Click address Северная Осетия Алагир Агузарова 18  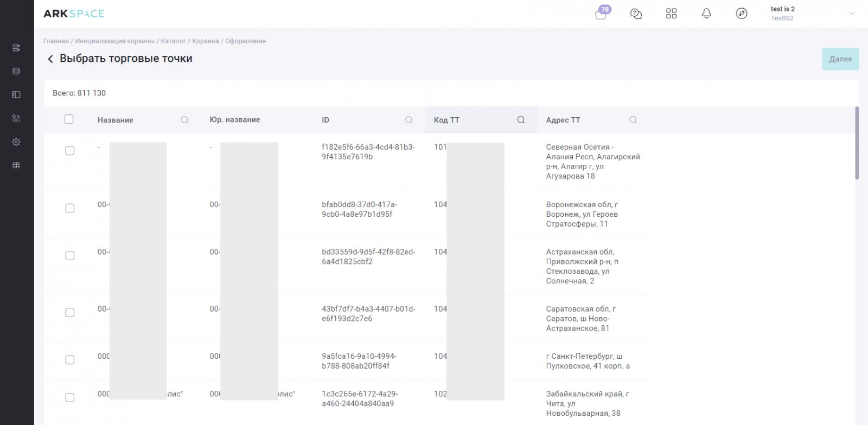click(x=593, y=162)
